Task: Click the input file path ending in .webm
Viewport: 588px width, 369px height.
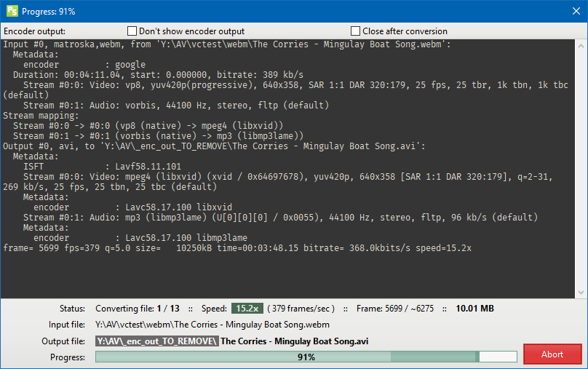Action: point(212,325)
